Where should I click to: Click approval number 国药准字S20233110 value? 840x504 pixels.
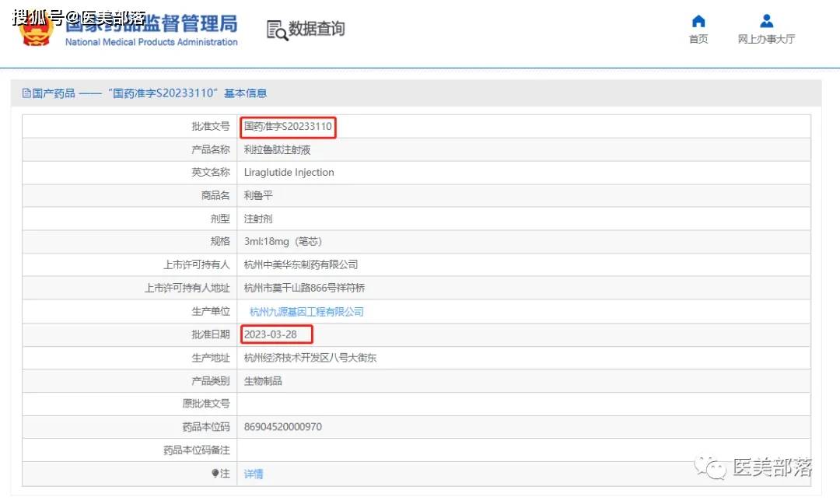tap(288, 127)
